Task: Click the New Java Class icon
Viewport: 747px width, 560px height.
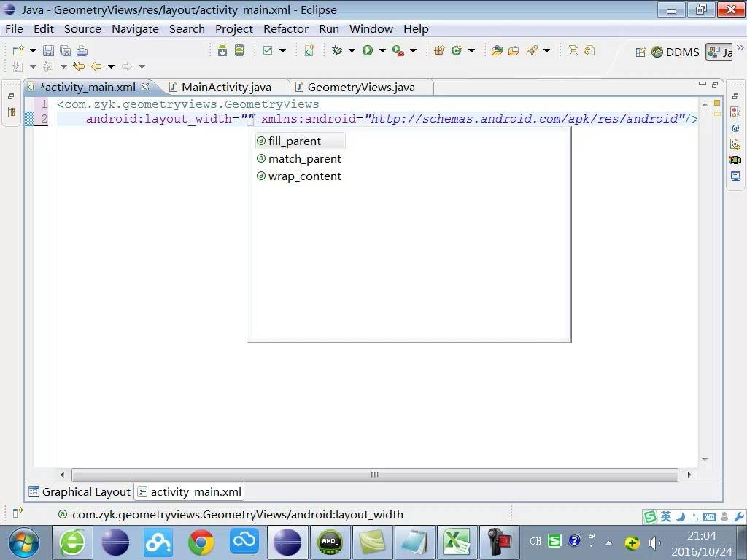Action: coord(457,50)
